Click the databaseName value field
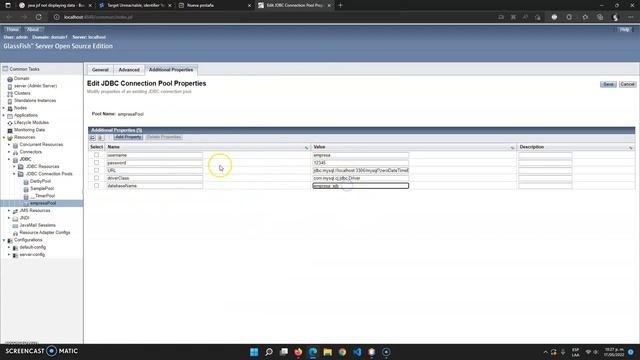This screenshot has width=640, height=360. point(360,186)
